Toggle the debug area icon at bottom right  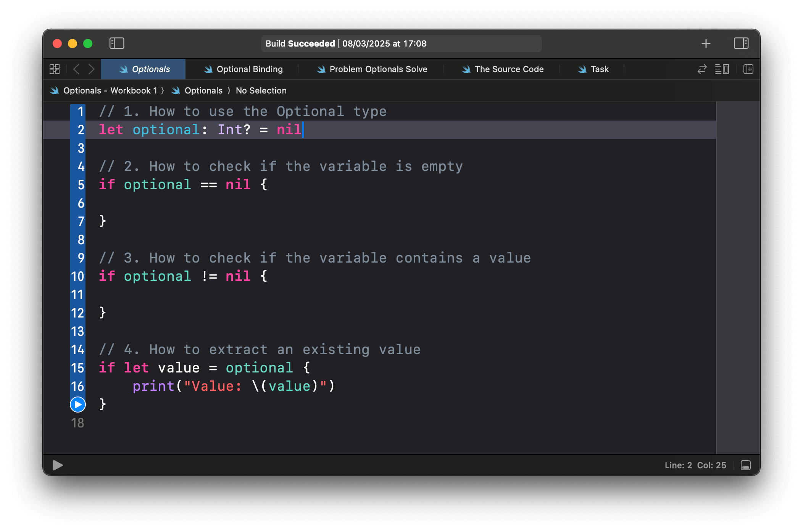click(x=745, y=465)
